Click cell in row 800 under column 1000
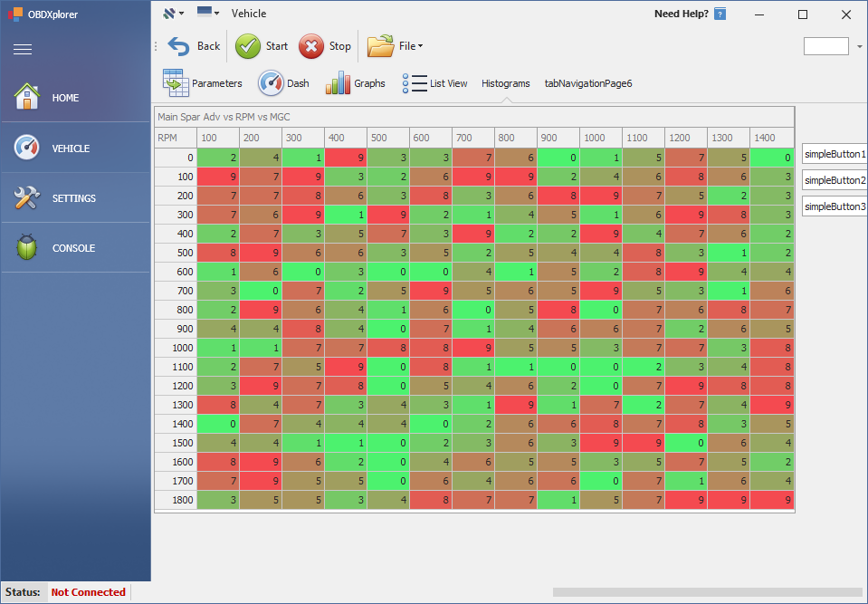Screen dimensions: 868x604 point(601,310)
